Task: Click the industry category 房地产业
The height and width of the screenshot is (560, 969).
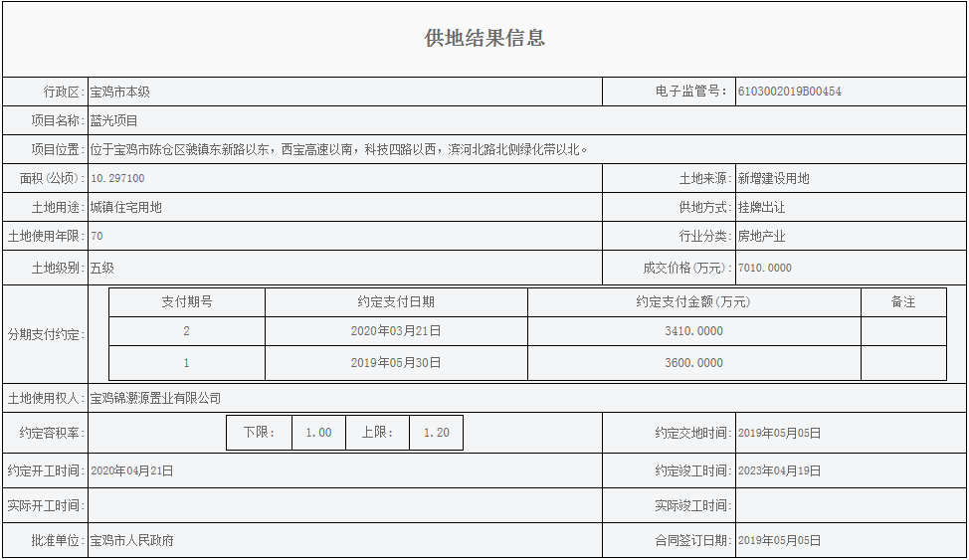Action: pyautogui.click(x=761, y=236)
